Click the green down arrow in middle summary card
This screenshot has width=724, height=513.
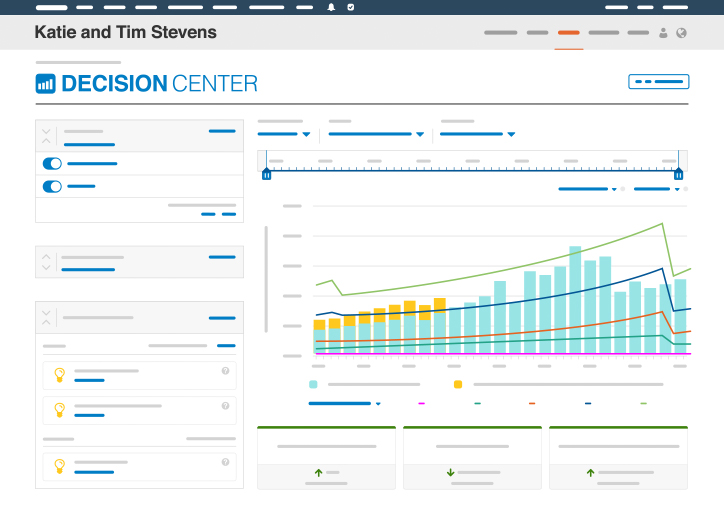point(451,473)
